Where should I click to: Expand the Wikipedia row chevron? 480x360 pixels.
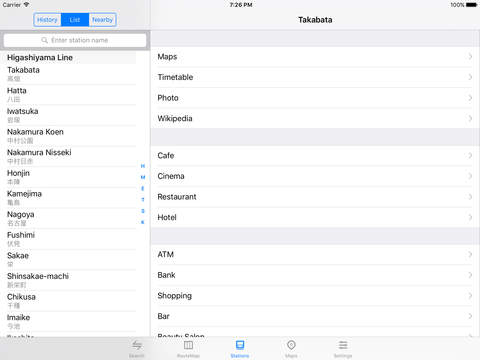tap(470, 119)
